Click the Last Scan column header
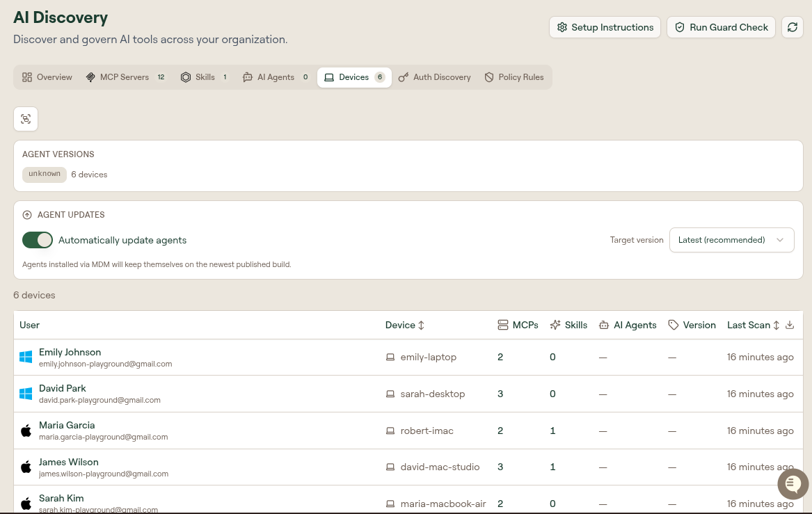This screenshot has width=812, height=514. pos(748,325)
